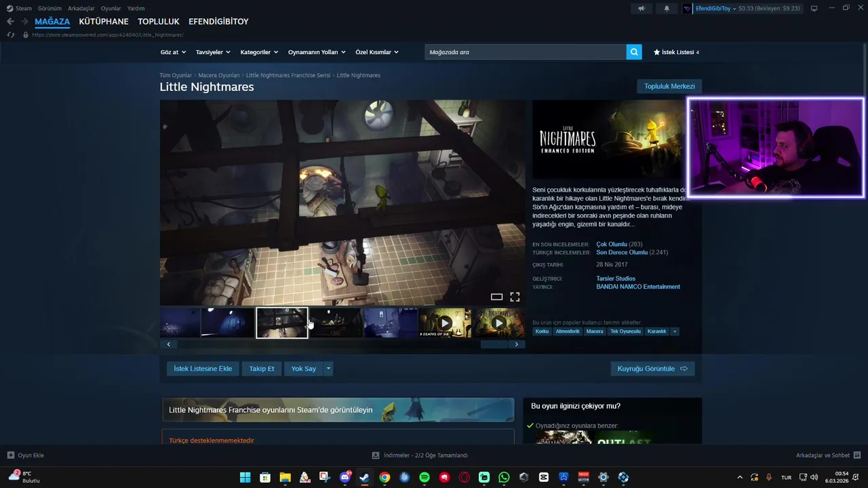868x488 pixels.
Task: Open the Görünüm menu
Action: pyautogui.click(x=50, y=8)
